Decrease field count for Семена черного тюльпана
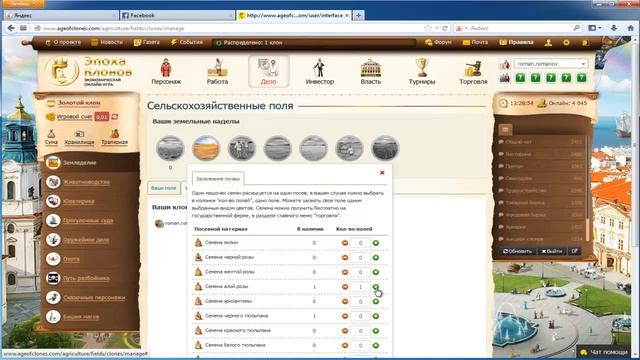The width and height of the screenshot is (640, 360). pos(345,316)
